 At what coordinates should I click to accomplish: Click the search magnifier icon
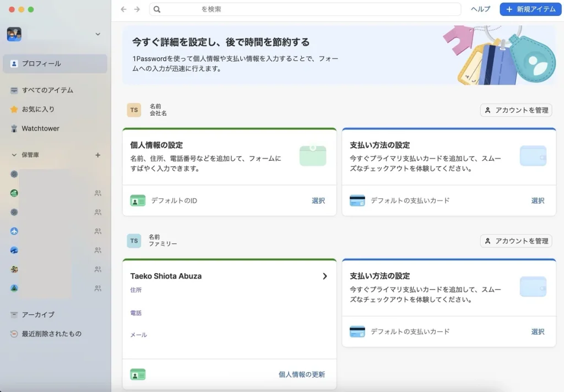pos(157,9)
